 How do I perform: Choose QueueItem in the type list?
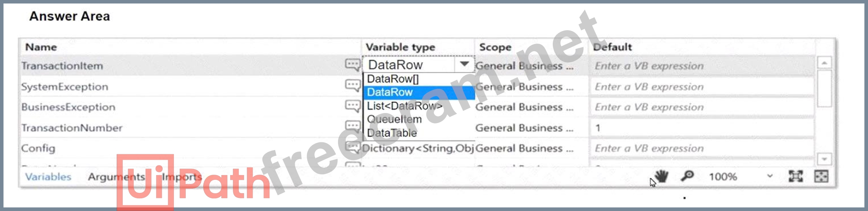[x=394, y=120]
